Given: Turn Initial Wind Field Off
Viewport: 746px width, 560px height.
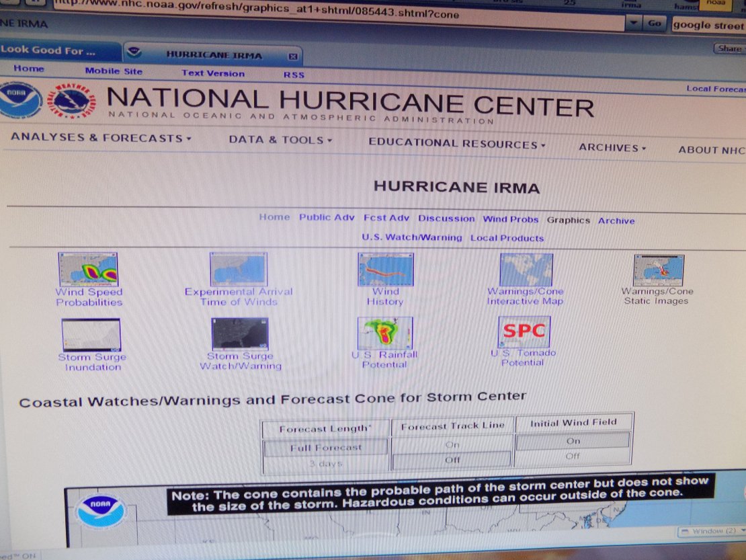Looking at the screenshot, I should 573,456.
